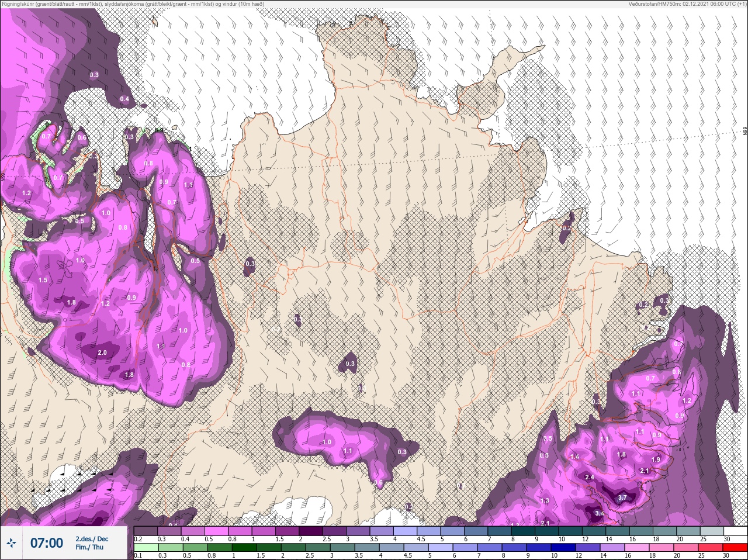Pick the white swatch above 30 in the upper legend row
This screenshot has width=748, height=560.
click(735, 531)
